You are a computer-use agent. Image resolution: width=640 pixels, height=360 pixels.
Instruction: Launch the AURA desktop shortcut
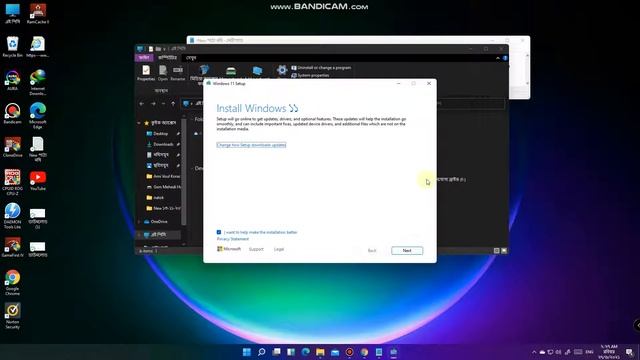(12, 80)
